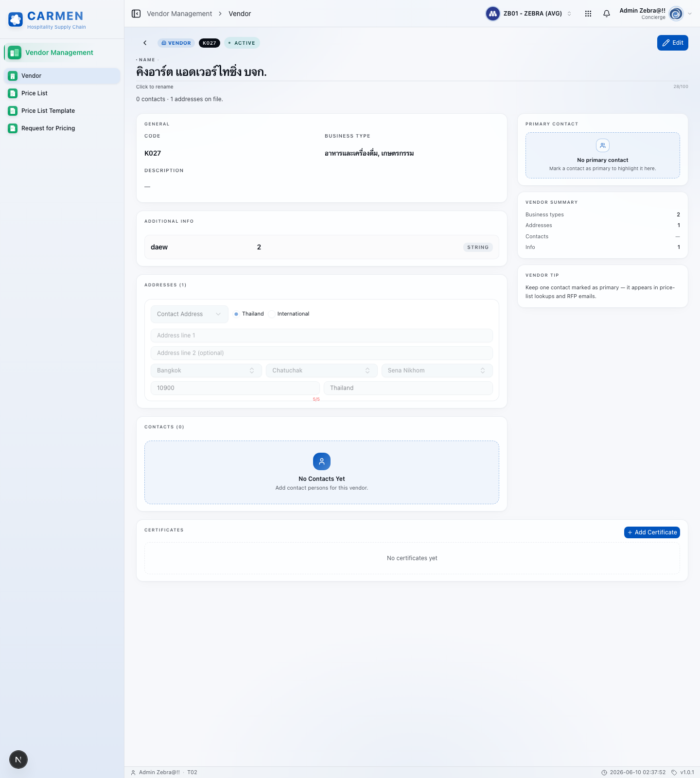Click the timestamp 2026-06-10 02:37:52
This screenshot has width=700, height=778.
(638, 773)
